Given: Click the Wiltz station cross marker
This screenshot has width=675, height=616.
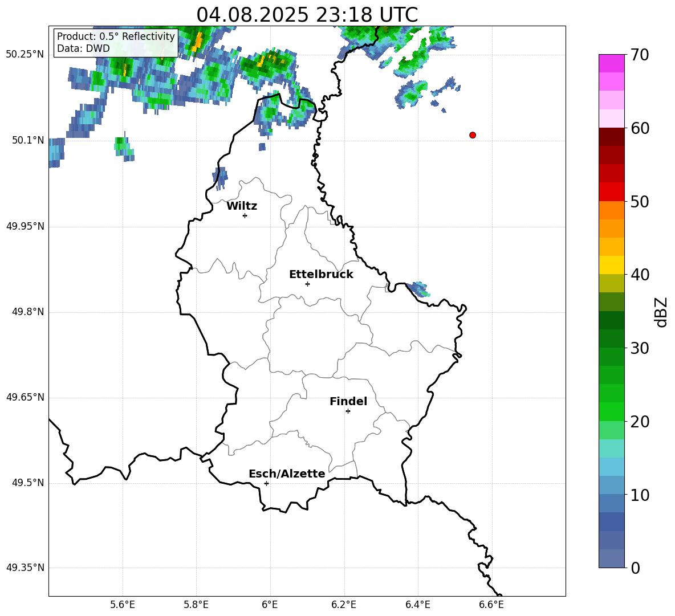Looking at the screenshot, I should point(245,215).
